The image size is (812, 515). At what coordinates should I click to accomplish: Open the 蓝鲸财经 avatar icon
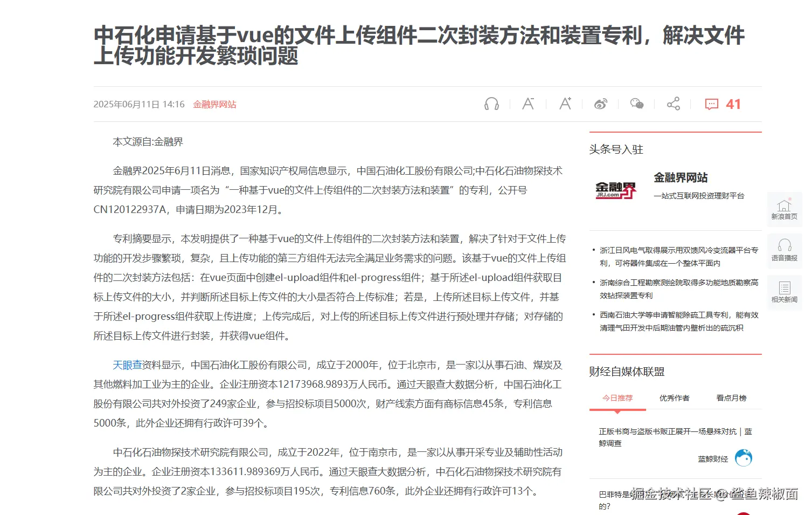[x=745, y=457]
